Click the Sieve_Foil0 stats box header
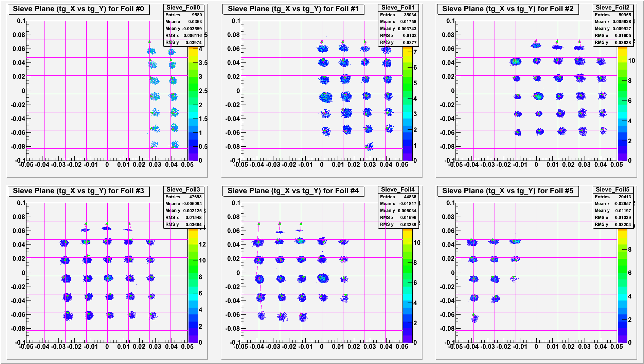This screenshot has width=644, height=364. coord(183,7)
